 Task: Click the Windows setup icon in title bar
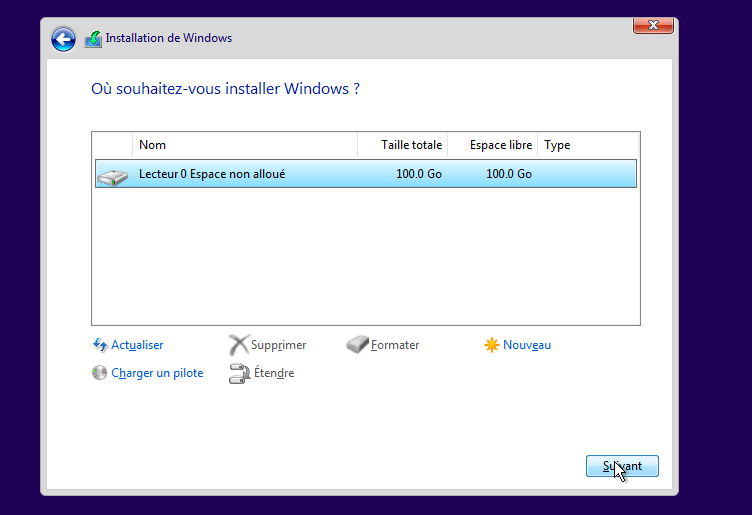pyautogui.click(x=93, y=39)
